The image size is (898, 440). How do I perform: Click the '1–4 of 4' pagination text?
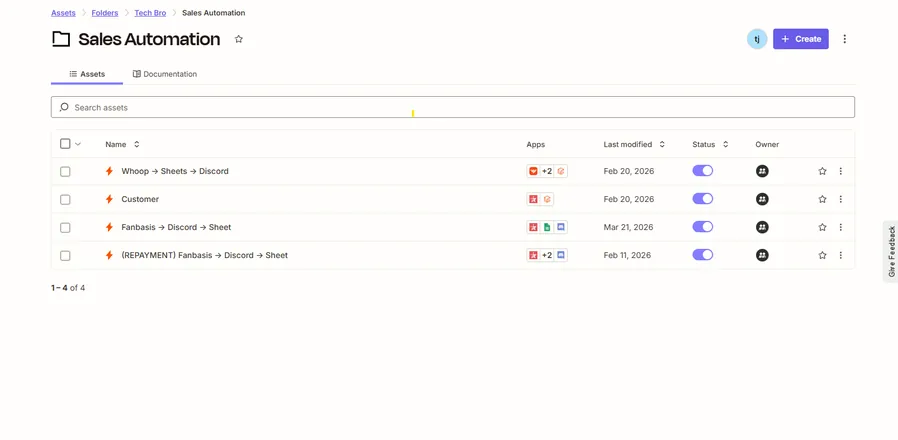(x=68, y=288)
